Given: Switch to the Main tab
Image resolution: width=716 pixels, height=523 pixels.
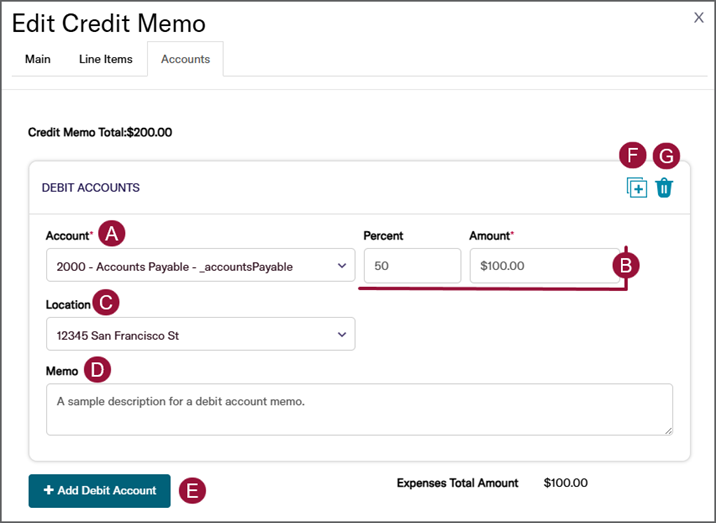Looking at the screenshot, I should pos(38,59).
